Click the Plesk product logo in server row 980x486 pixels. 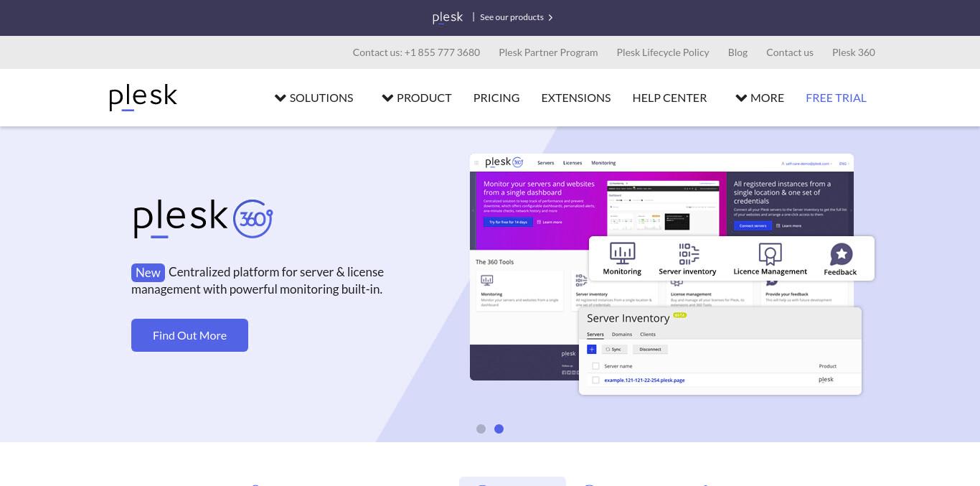pyautogui.click(x=826, y=380)
